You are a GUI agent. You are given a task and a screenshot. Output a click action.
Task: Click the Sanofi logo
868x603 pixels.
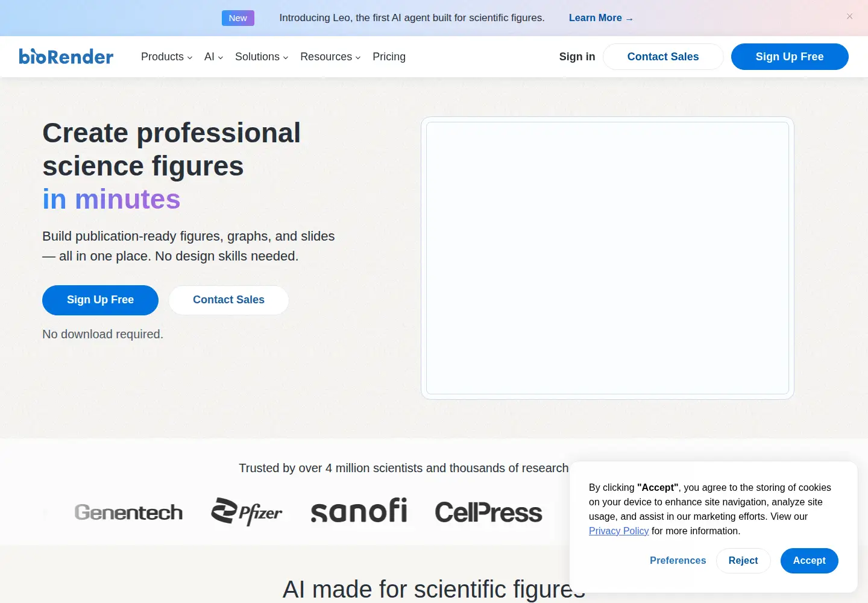tap(359, 511)
